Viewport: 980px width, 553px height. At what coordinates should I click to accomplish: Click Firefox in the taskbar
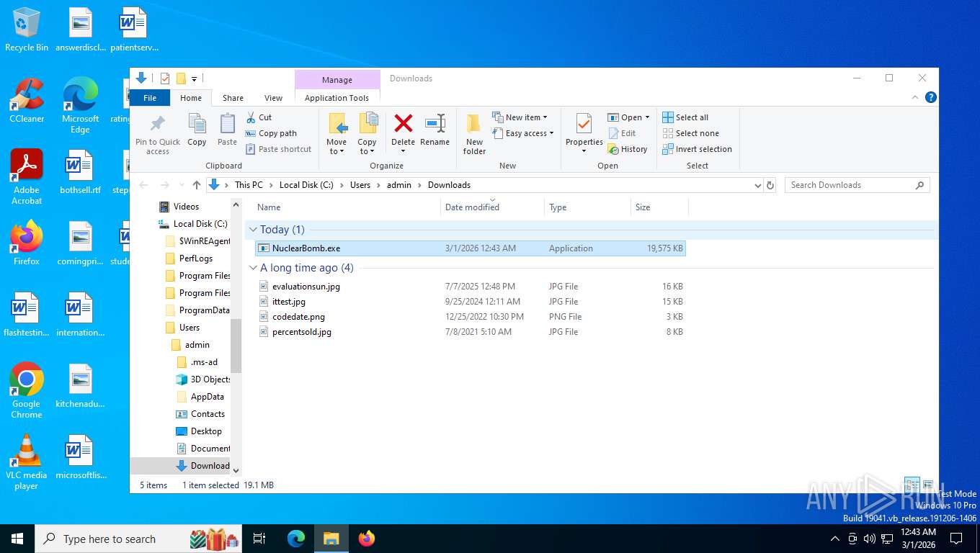367,539
